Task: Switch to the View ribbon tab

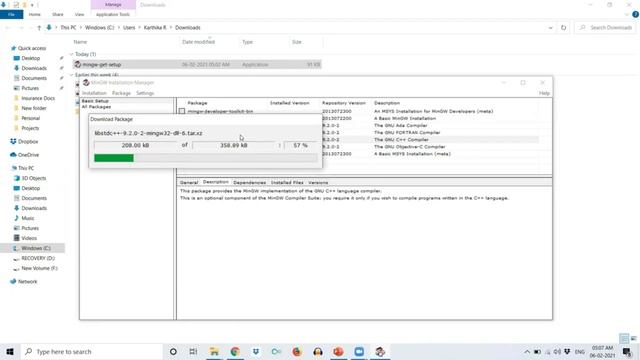Action: (79, 14)
